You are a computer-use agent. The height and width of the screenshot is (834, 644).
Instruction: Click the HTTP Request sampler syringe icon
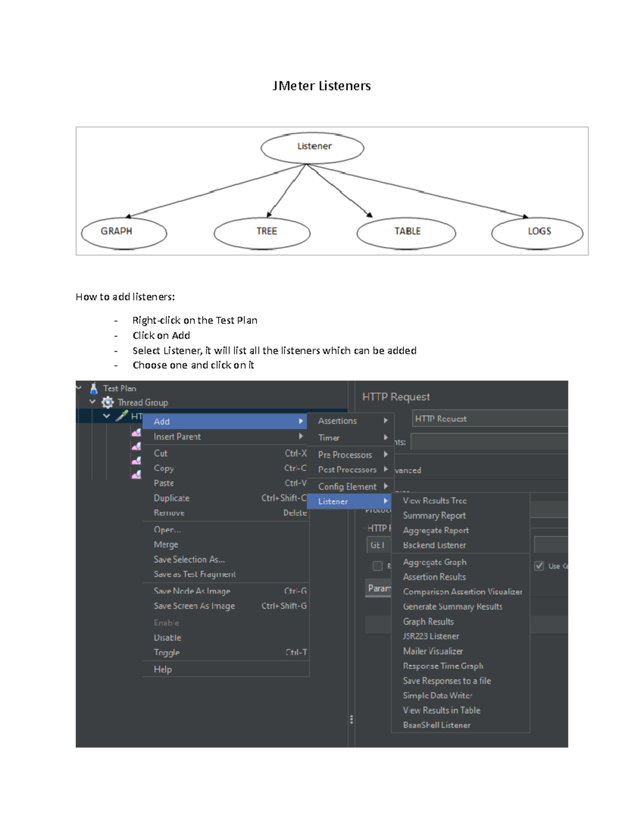coord(122,416)
